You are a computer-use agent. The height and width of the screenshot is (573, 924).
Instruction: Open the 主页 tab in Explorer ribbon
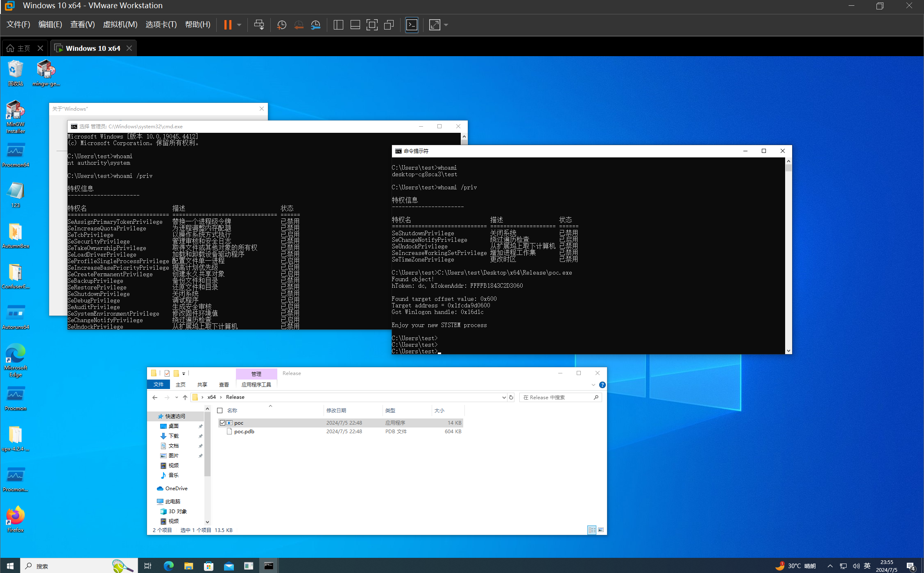[181, 384]
